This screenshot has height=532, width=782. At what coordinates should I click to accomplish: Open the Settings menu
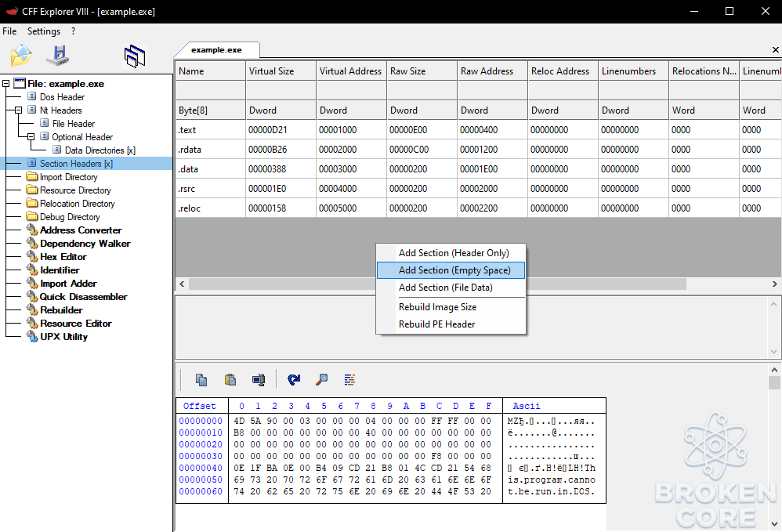click(44, 31)
